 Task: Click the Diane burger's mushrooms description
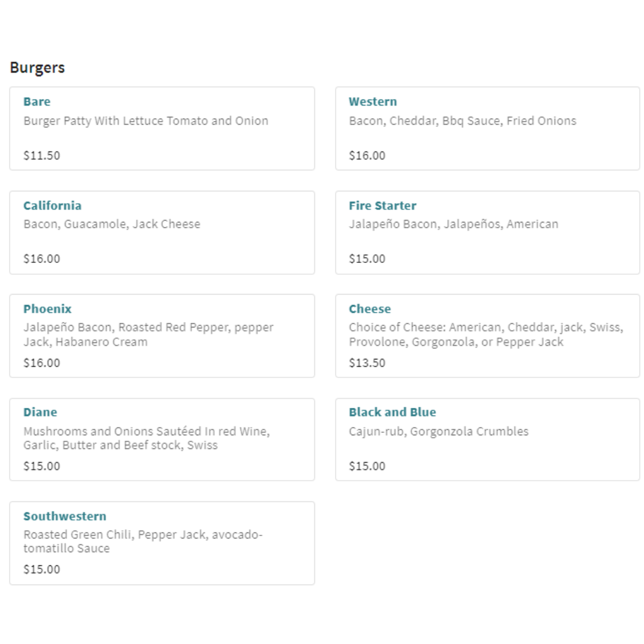[146, 438]
